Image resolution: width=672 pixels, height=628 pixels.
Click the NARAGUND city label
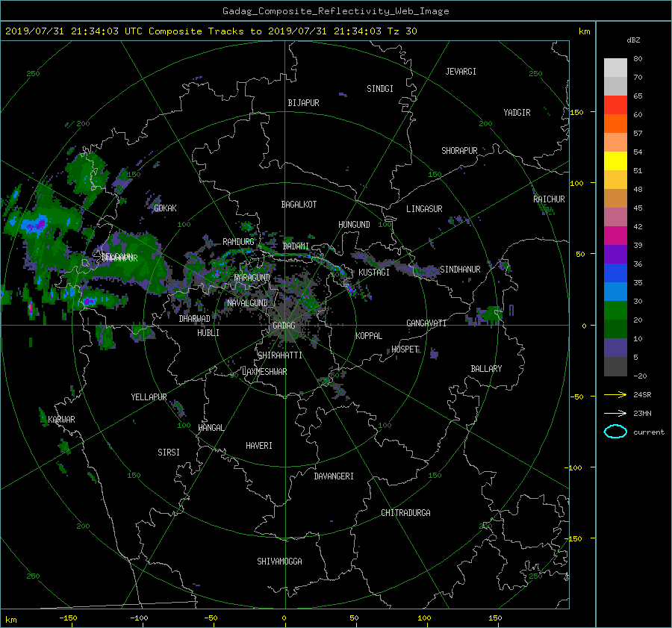point(252,278)
